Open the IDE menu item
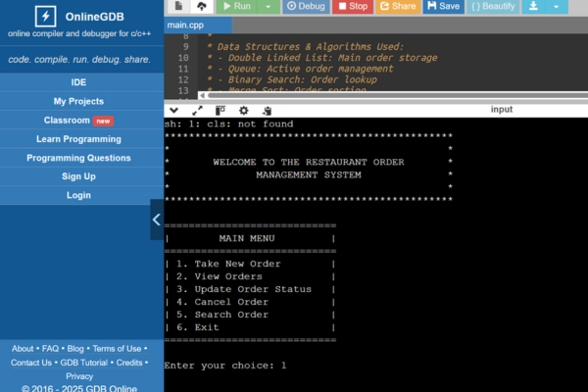 pyautogui.click(x=78, y=82)
